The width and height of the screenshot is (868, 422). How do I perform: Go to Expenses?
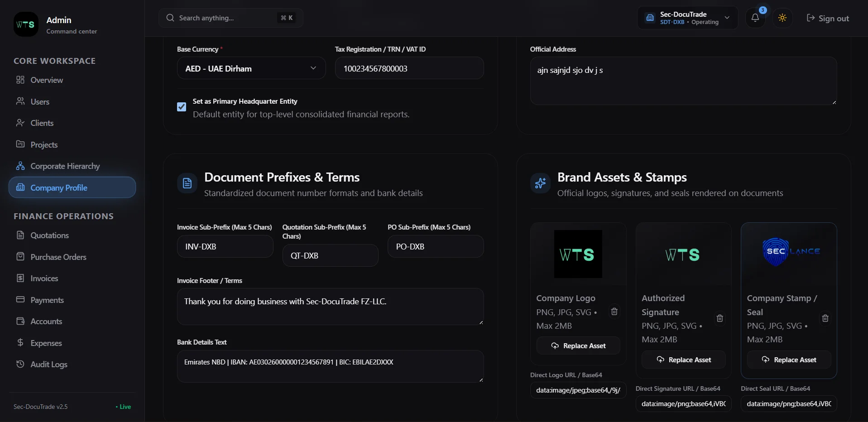coord(72,343)
